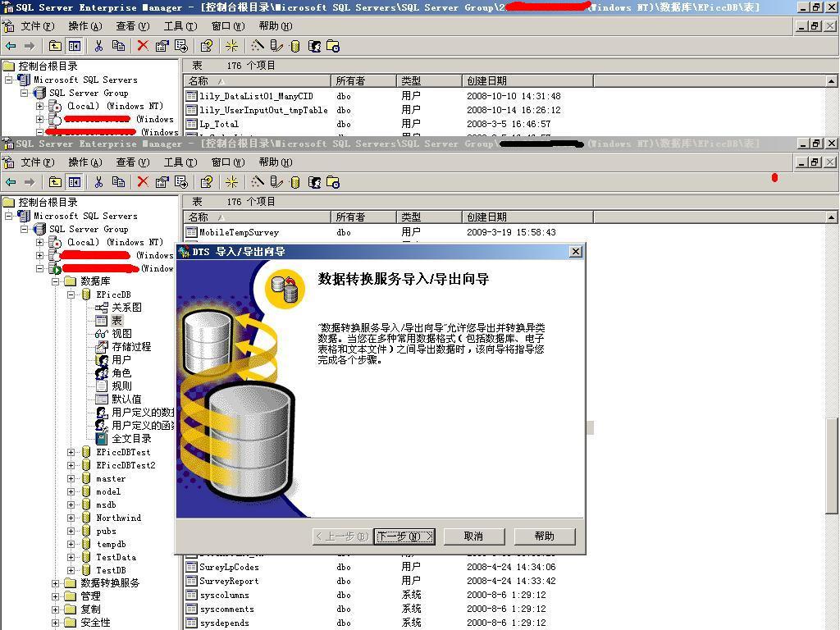
Task: Collapse the 数据库 folder in lower tree
Action: (x=55, y=281)
